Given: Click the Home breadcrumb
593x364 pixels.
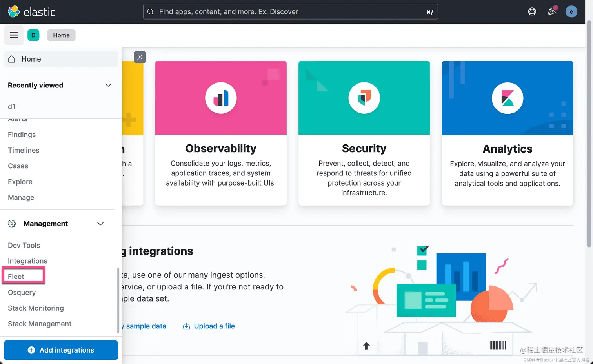Looking at the screenshot, I should click(61, 35).
